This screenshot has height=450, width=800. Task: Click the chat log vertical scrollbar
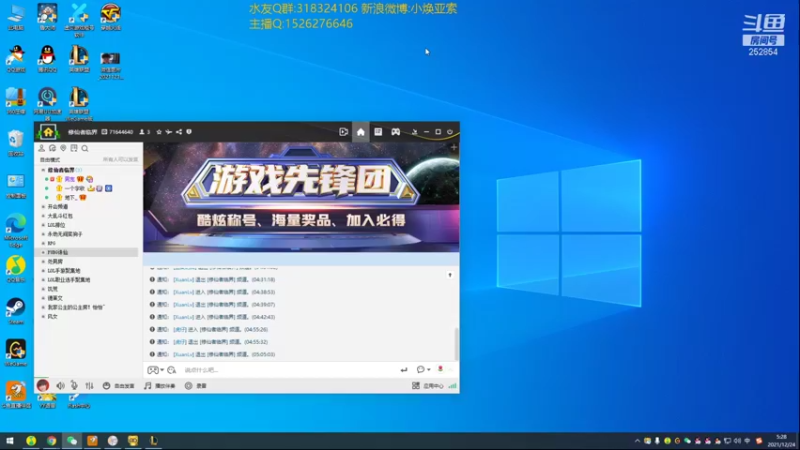[x=456, y=344]
